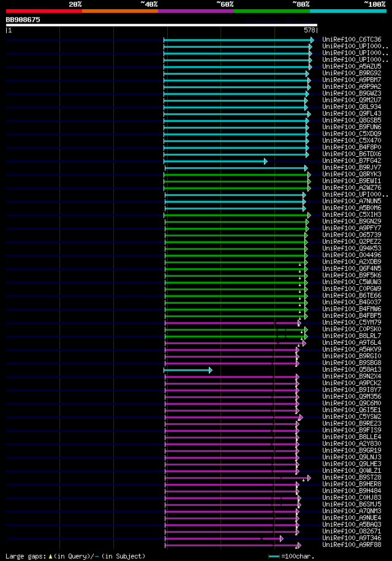The width and height of the screenshot is (392, 561).
Task: Click the green ~80% legend segment
Action: pos(272,11)
